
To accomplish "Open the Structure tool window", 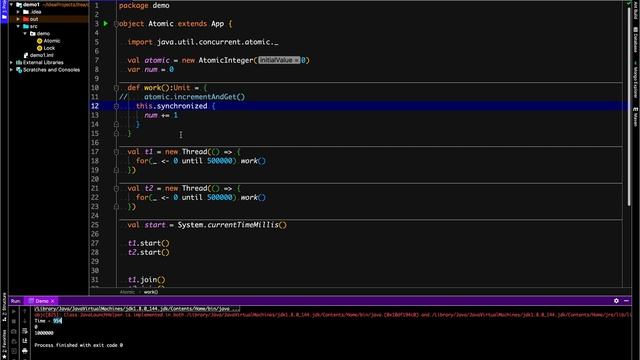I will point(4,307).
